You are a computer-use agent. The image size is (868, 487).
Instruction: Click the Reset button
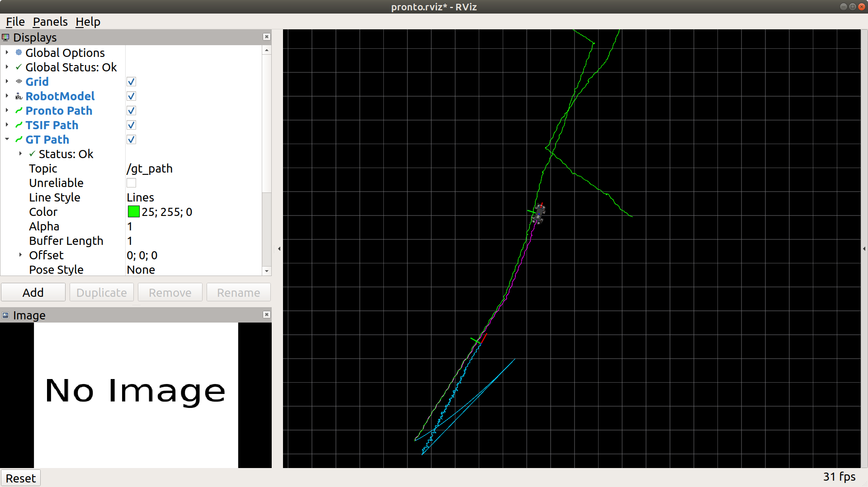pos(21,478)
